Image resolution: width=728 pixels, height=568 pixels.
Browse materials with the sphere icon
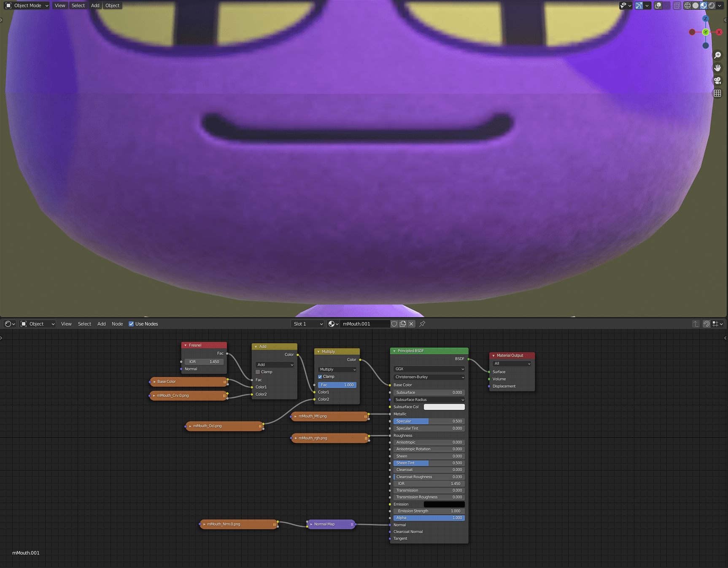333,324
